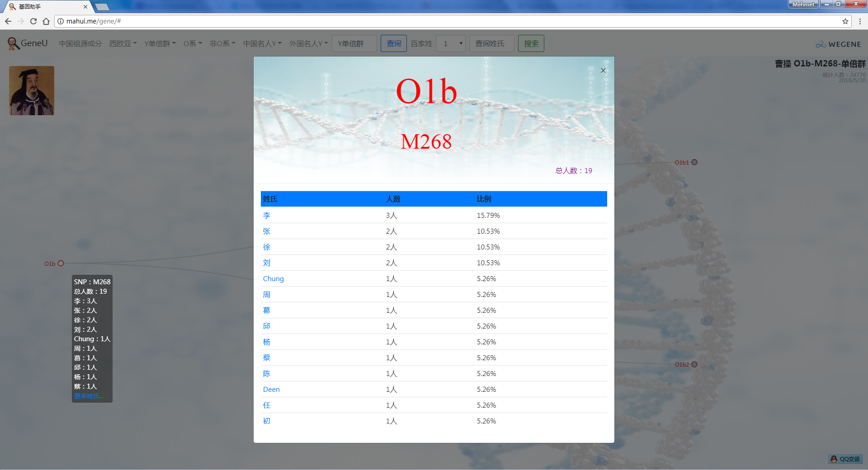Open the 中国名人Y menu
Viewport: 868px width, 470px height.
click(262, 44)
